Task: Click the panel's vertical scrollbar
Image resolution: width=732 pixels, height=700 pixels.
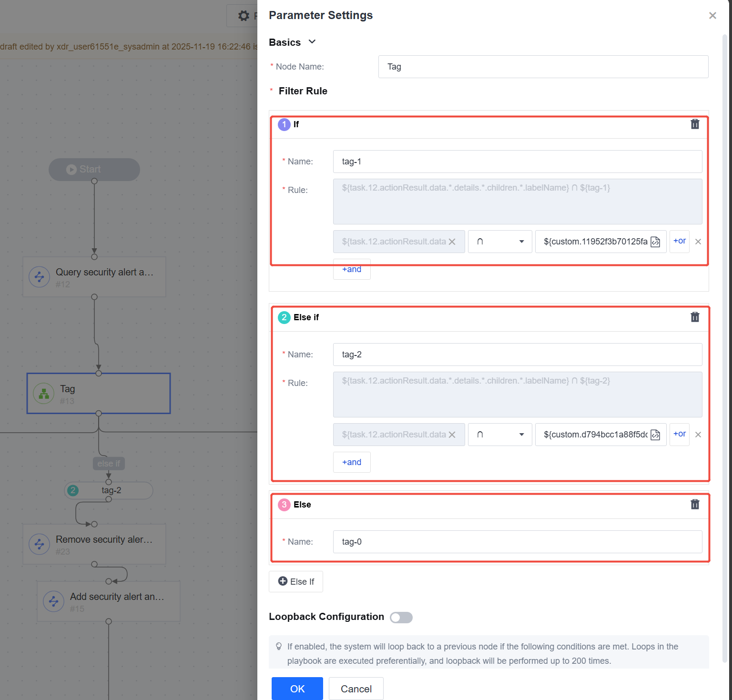Action: point(725,348)
